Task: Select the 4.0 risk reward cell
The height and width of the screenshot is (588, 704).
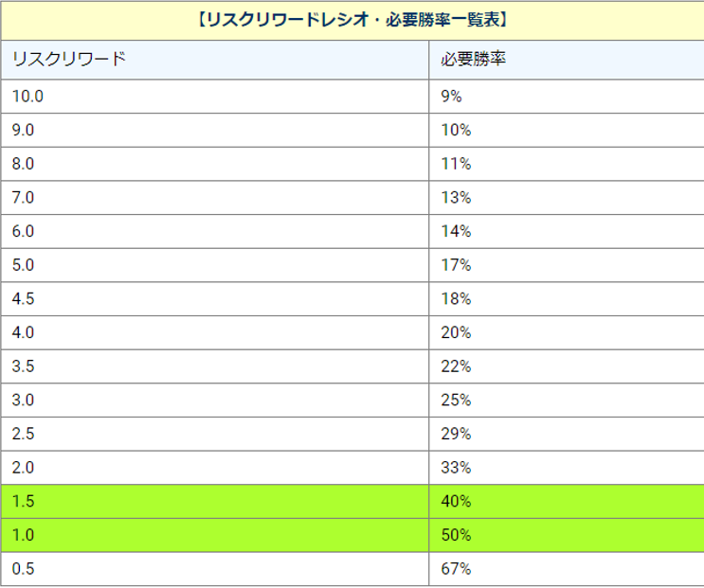Action: tap(25, 332)
